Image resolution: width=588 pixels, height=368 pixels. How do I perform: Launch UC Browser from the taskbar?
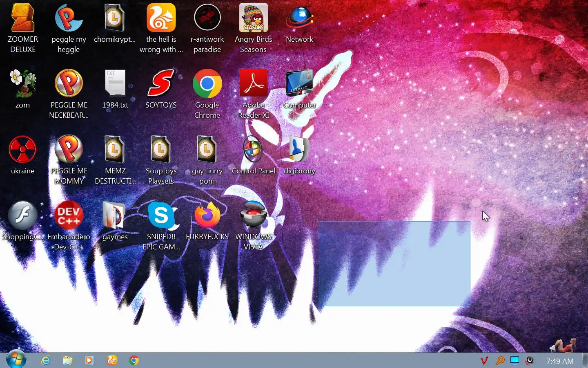[x=112, y=360]
